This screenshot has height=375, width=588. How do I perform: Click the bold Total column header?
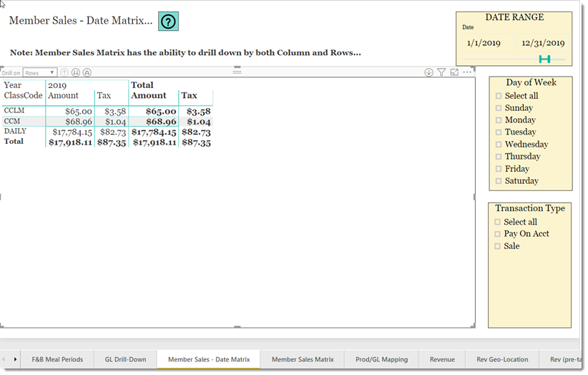coord(142,85)
